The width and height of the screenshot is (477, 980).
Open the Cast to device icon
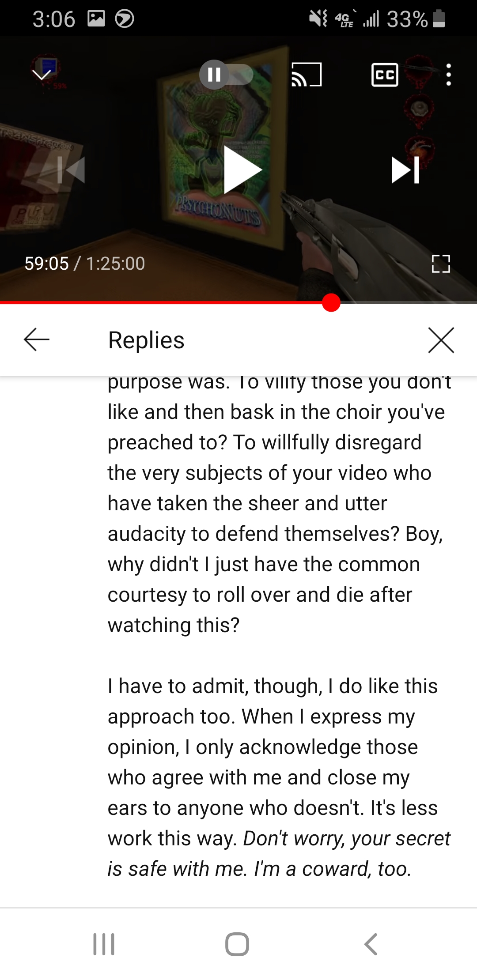coord(306,75)
